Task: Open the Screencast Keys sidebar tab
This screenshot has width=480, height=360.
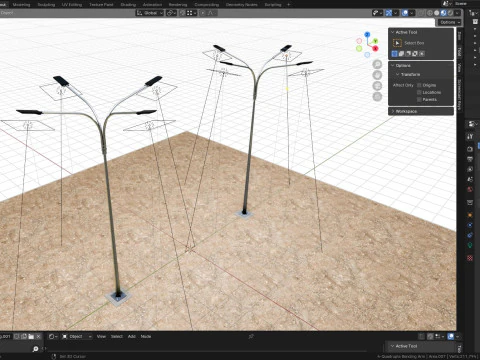Action: point(459,95)
